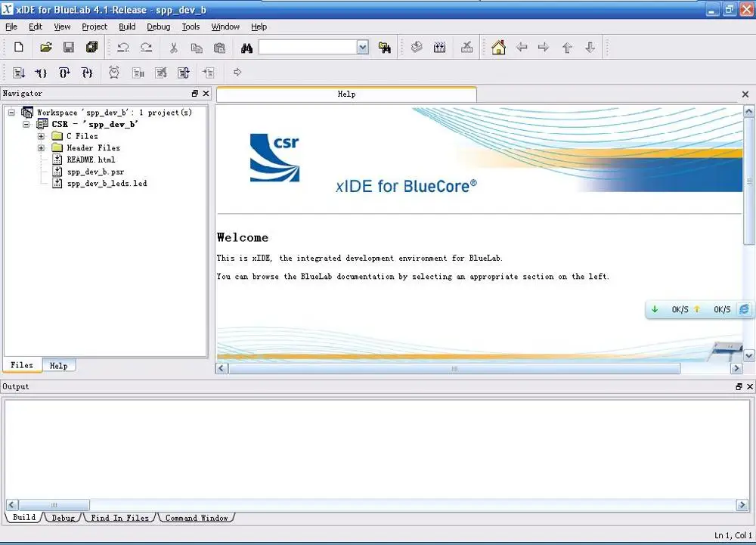
Task: Click the save floppy disk icon
Action: (x=69, y=47)
